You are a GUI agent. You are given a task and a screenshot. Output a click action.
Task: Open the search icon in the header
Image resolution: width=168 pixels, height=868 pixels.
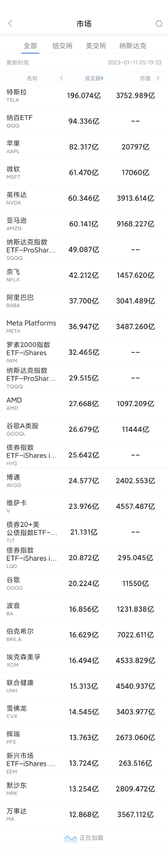[x=159, y=23]
